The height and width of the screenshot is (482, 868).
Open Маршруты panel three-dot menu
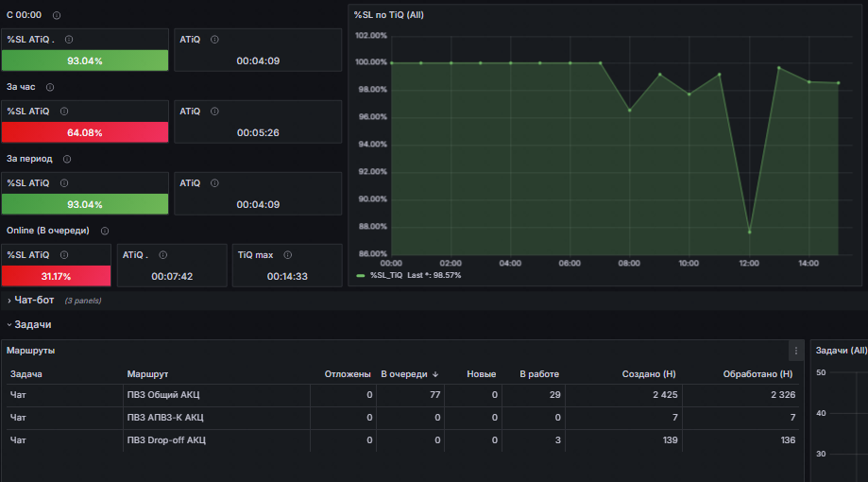click(796, 351)
